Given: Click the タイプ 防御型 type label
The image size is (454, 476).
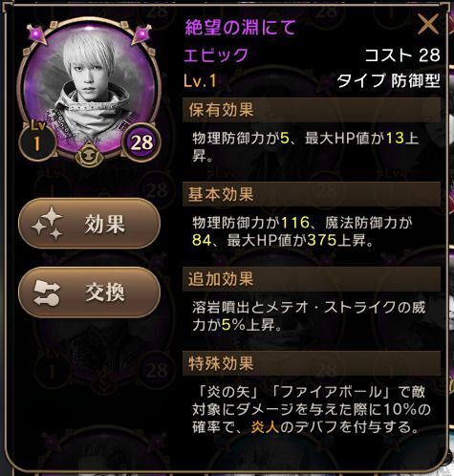Looking at the screenshot, I should [389, 80].
